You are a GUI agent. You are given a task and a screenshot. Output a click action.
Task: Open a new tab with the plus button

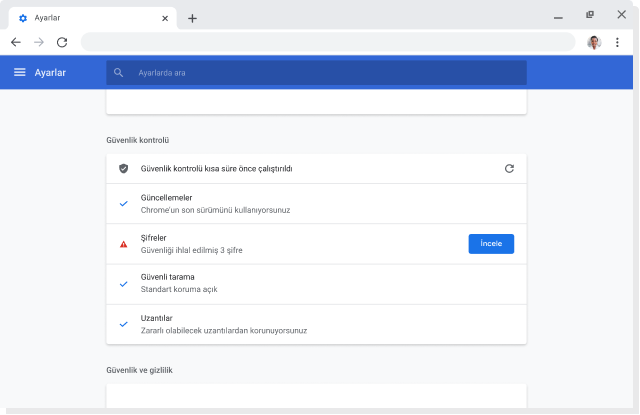(x=192, y=18)
